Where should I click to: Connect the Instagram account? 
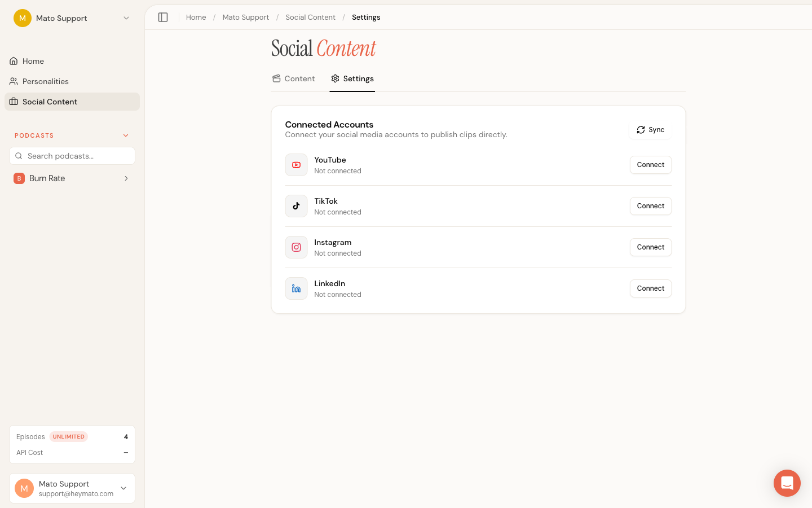pyautogui.click(x=651, y=247)
